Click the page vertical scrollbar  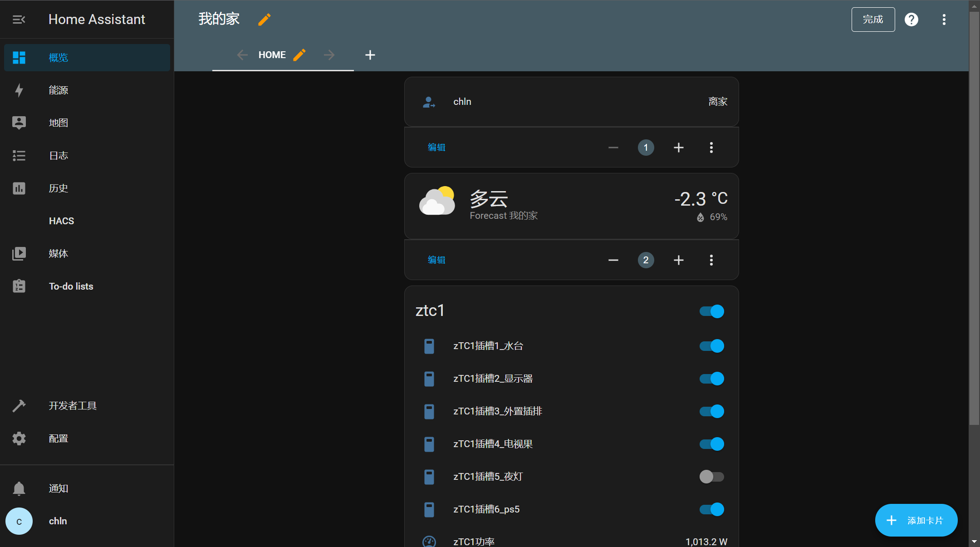coord(974,218)
